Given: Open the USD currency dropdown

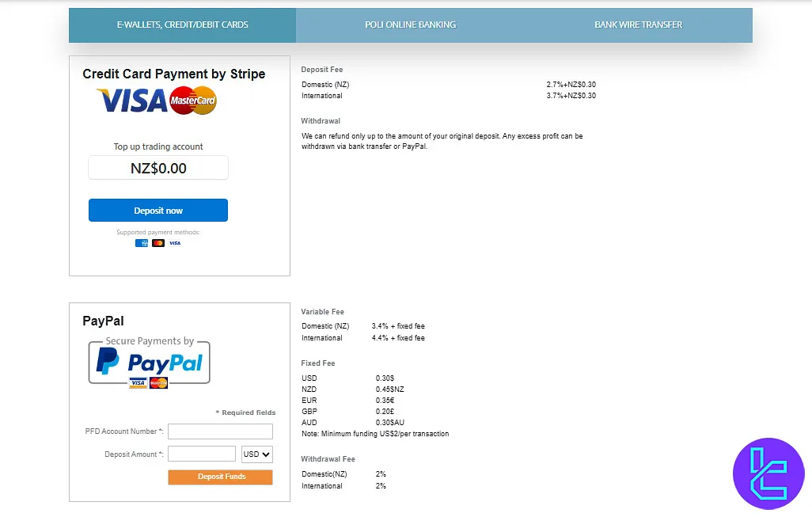Looking at the screenshot, I should 257,454.
